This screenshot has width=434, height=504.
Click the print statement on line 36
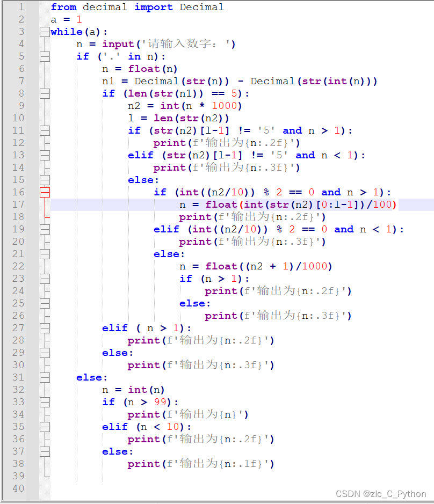[x=201, y=439]
